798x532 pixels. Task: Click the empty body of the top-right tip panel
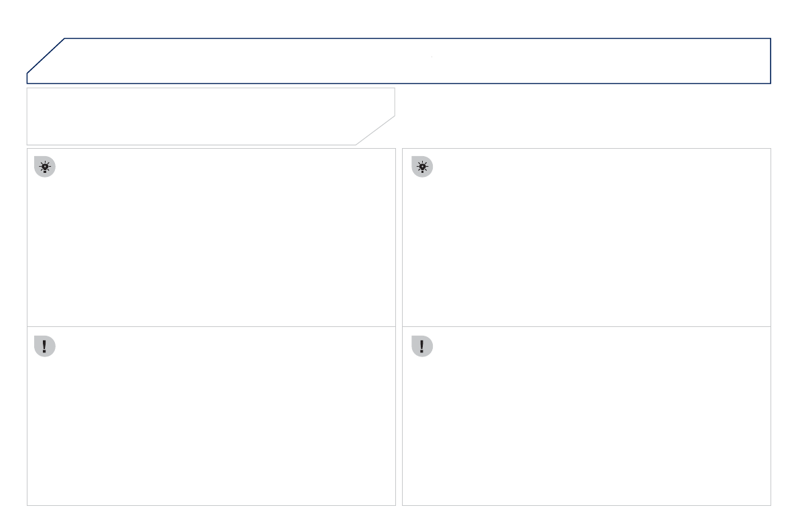[x=586, y=248]
